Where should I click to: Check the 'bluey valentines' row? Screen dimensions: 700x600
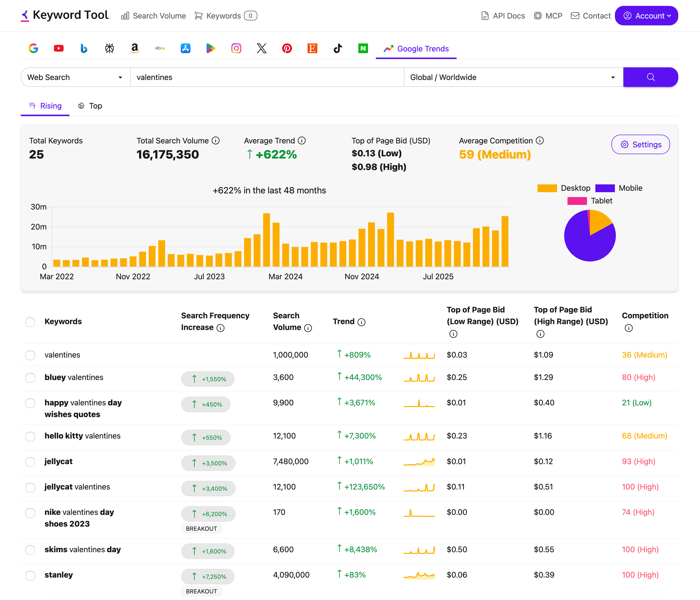30,378
